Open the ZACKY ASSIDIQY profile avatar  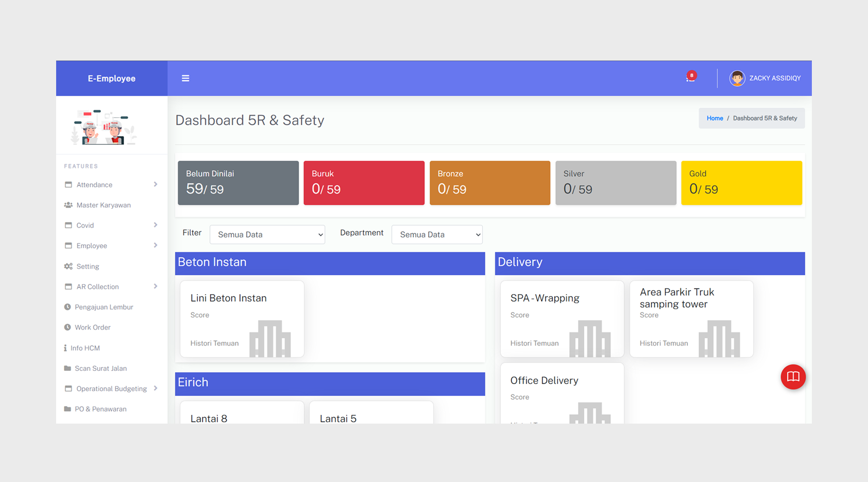pos(737,78)
